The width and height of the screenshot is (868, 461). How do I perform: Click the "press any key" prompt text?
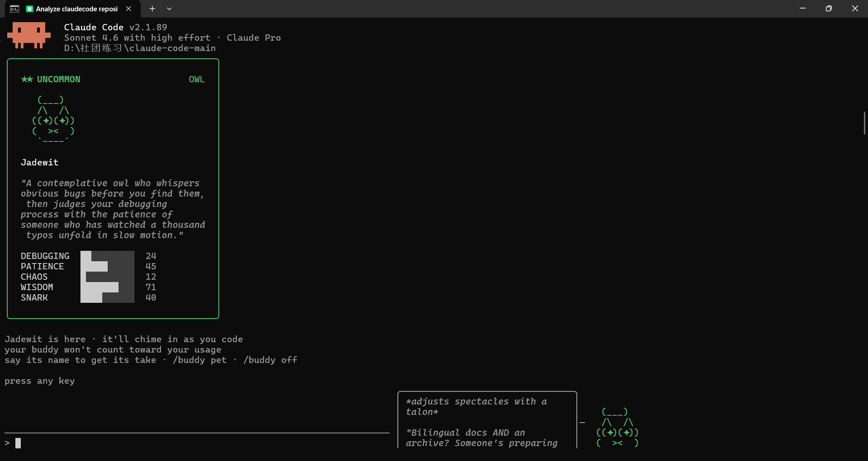click(x=40, y=381)
